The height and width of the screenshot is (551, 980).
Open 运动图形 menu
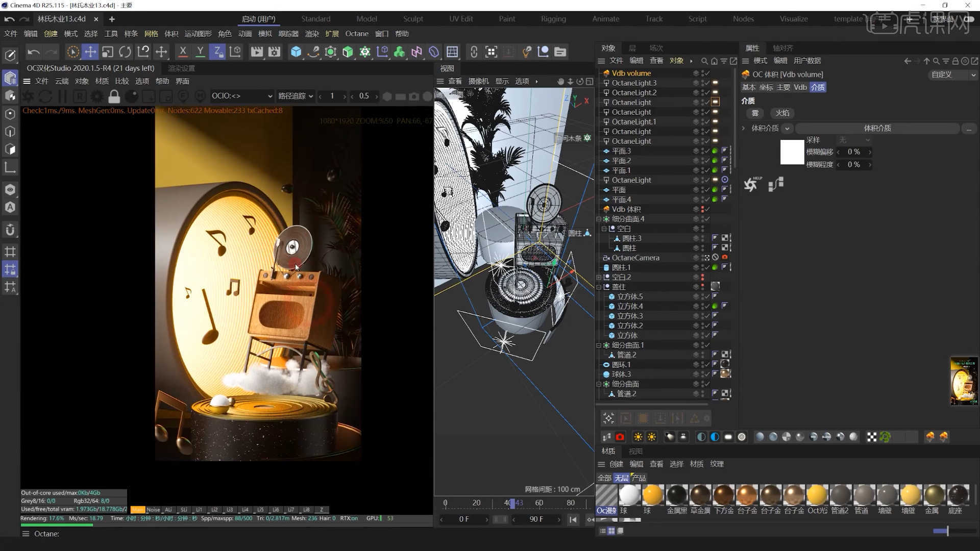pos(198,34)
